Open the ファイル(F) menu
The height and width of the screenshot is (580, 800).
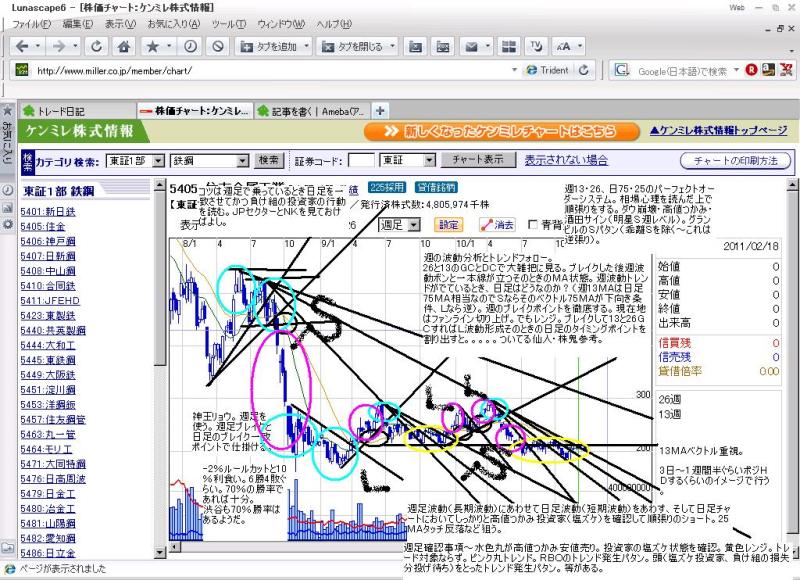pyautogui.click(x=31, y=24)
